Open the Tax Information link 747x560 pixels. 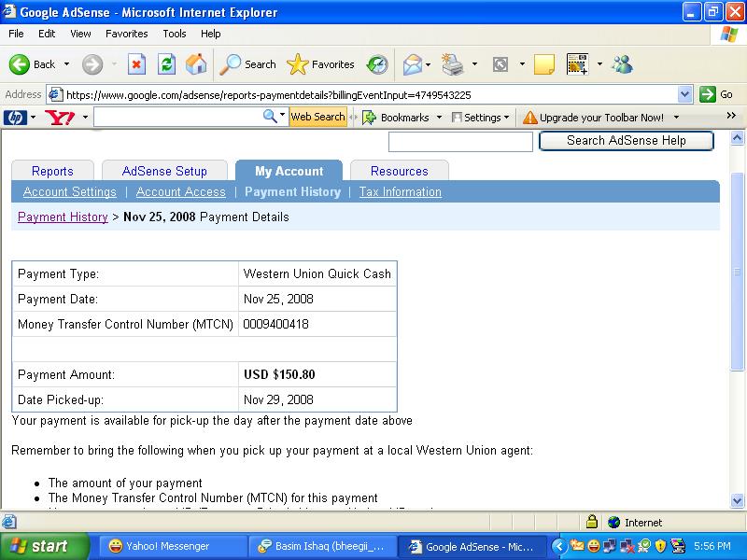point(401,192)
